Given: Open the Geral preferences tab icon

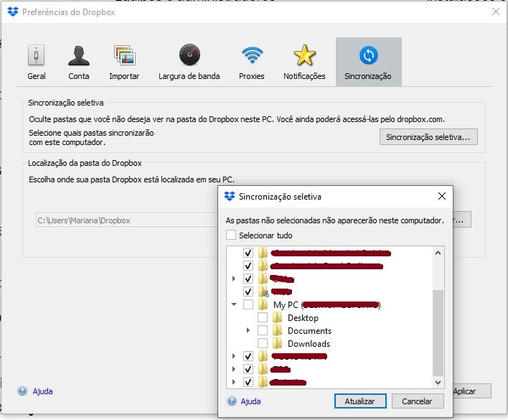Looking at the screenshot, I should click(36, 55).
